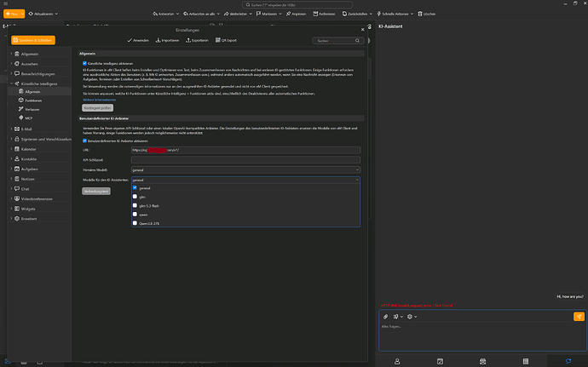Click into the API-Schlüssel field
Viewport: 588px width, 367px height.
click(245, 160)
